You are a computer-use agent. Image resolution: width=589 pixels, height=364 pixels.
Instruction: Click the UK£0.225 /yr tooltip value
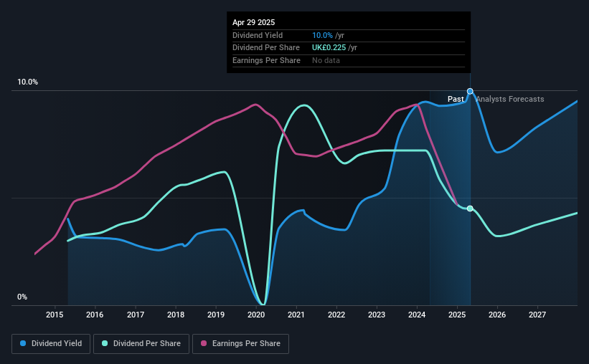click(x=334, y=48)
